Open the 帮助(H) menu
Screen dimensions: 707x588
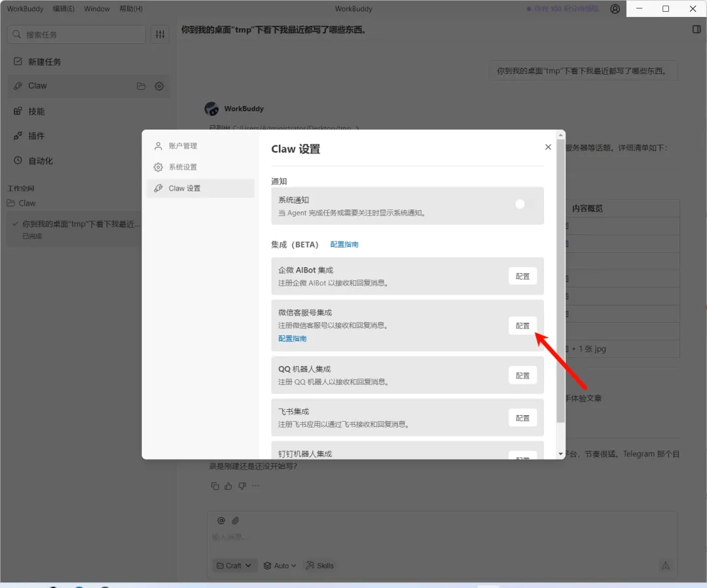click(131, 9)
